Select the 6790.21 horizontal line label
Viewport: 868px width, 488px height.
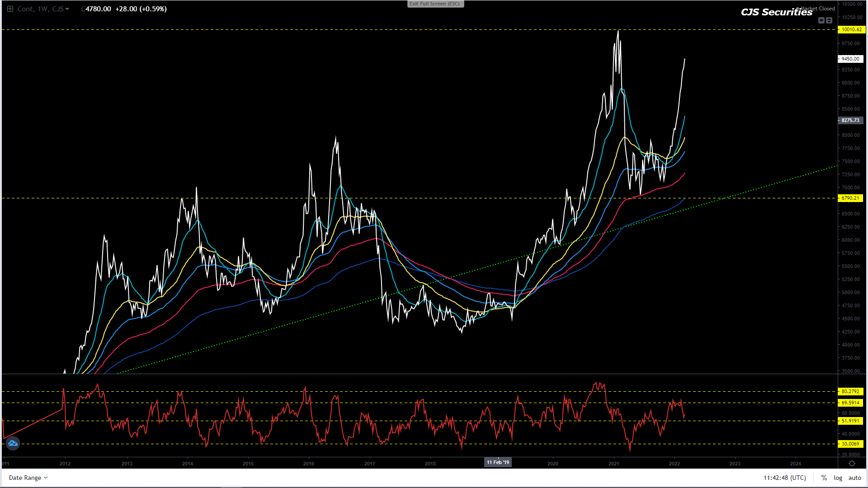coord(850,198)
